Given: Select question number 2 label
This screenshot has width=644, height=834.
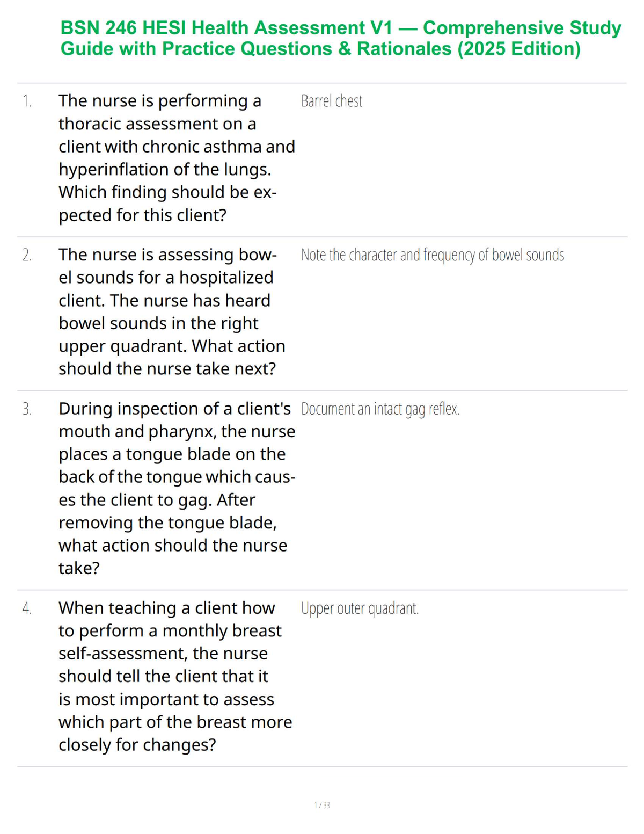Looking at the screenshot, I should pos(27,255).
